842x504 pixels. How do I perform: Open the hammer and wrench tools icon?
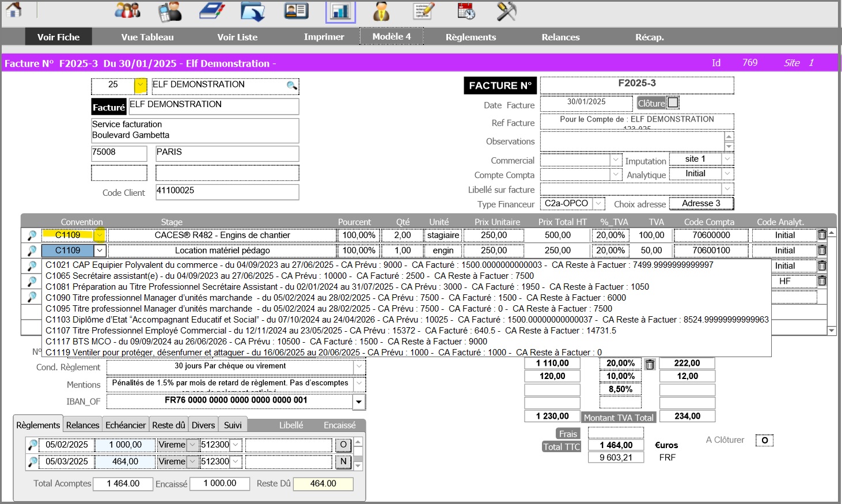click(x=507, y=11)
